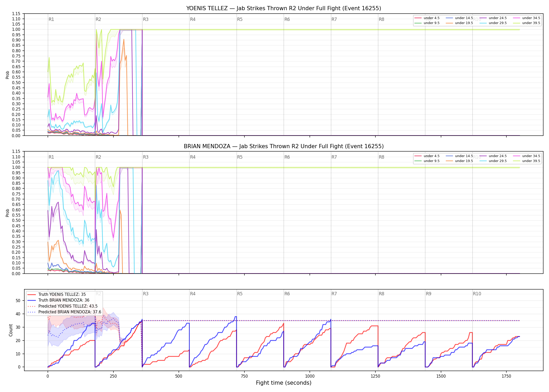Click the 'under 4.5' legend entry in top chart
The width and height of the screenshot is (549, 392).
coord(427,18)
